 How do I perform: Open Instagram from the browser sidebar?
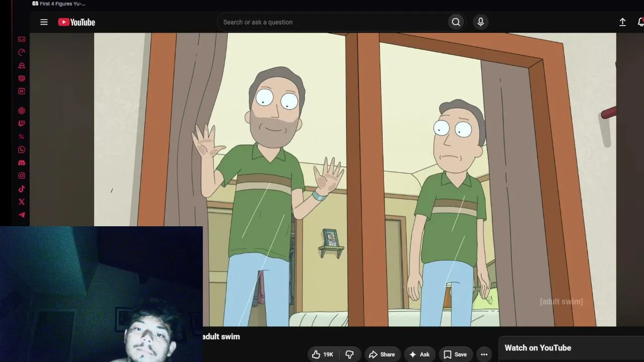coord(22,176)
